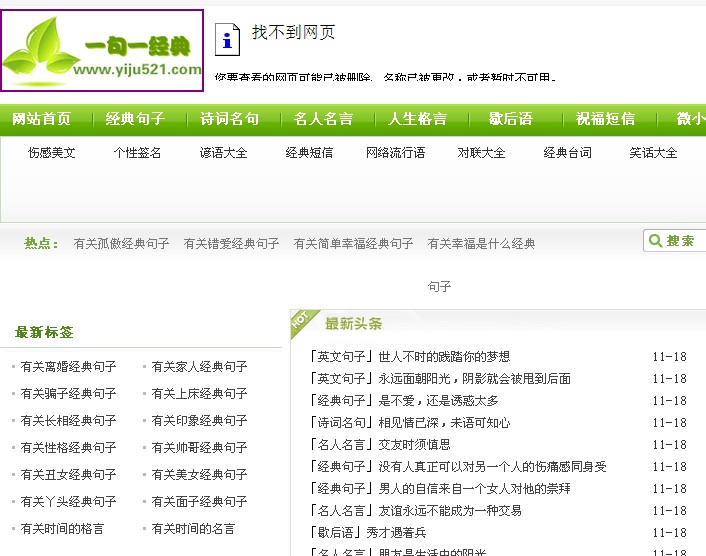Open tag 有关上床经典句子
The height and width of the screenshot is (556, 706).
click(x=199, y=393)
